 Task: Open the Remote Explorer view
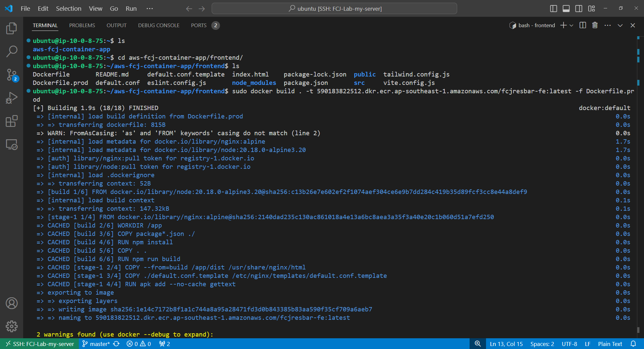click(x=12, y=144)
